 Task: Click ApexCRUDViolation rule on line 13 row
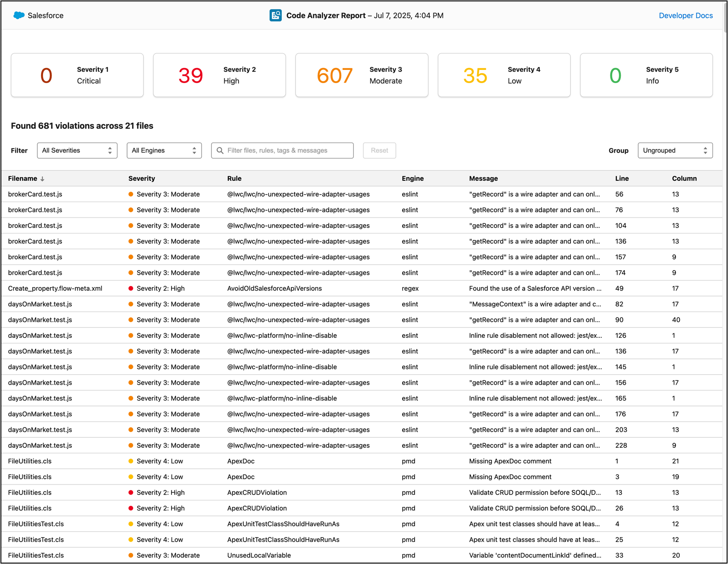tap(257, 492)
